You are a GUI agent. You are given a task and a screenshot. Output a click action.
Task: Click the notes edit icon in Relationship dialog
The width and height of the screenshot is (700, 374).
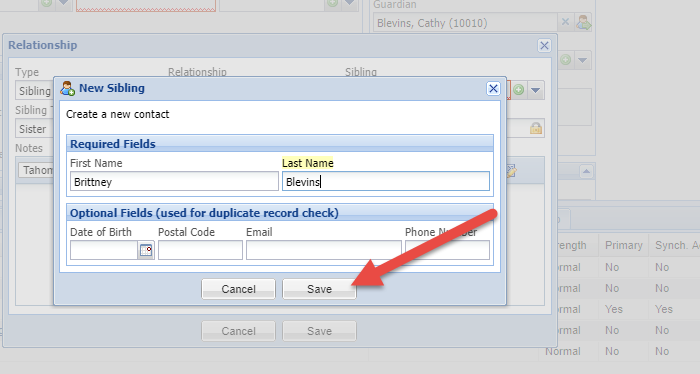511,170
